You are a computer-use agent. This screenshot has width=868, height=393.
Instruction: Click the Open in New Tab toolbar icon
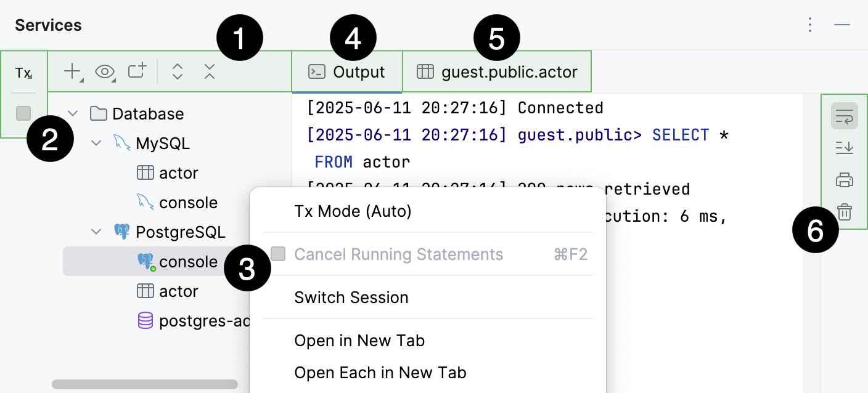coord(136,71)
